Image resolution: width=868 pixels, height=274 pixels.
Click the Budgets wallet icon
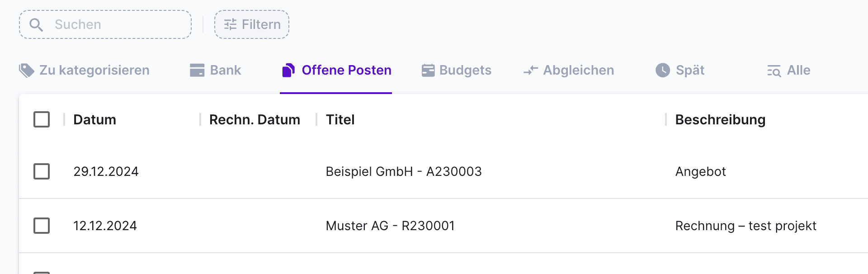click(x=428, y=71)
